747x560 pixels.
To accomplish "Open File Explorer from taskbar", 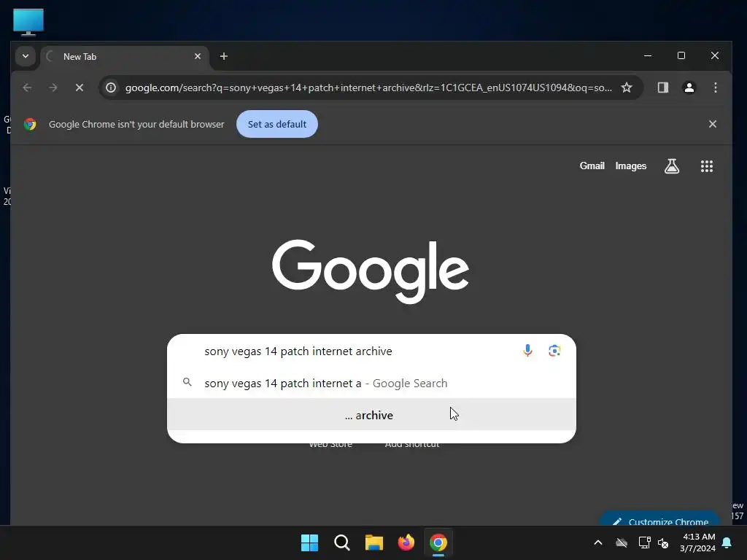I will click(374, 542).
